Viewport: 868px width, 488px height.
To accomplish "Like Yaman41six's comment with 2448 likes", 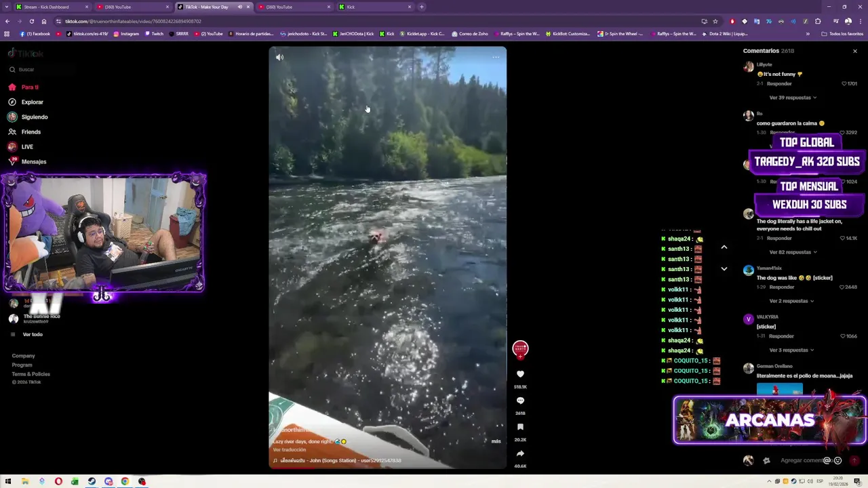I will tap(843, 287).
